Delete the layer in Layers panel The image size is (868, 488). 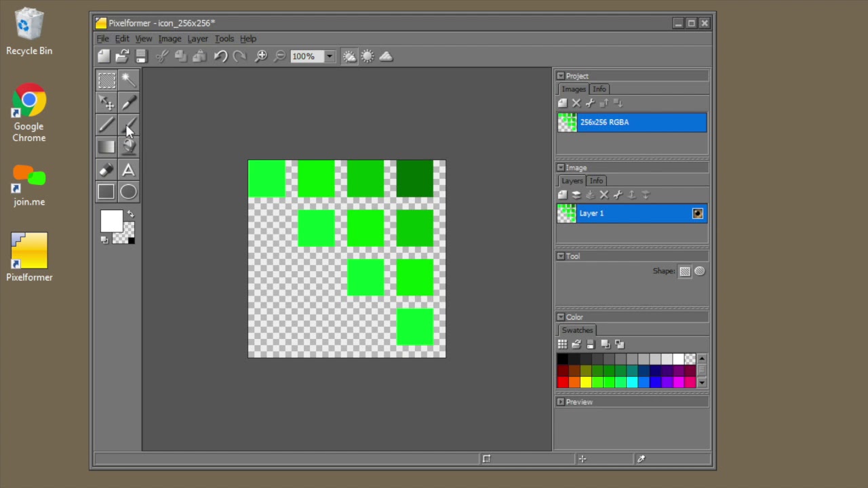(604, 195)
